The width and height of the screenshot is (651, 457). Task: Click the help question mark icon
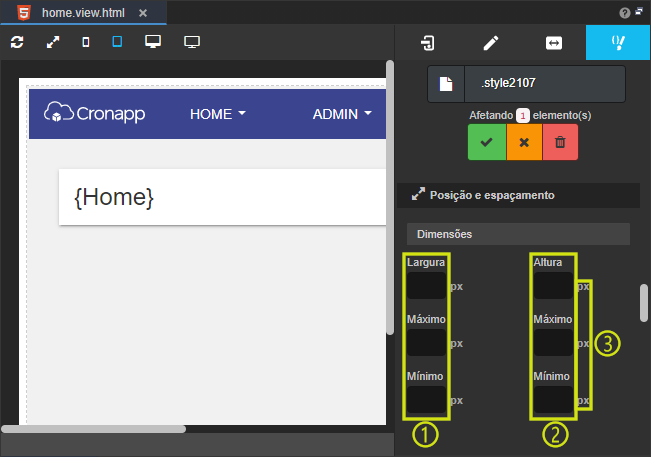click(624, 13)
